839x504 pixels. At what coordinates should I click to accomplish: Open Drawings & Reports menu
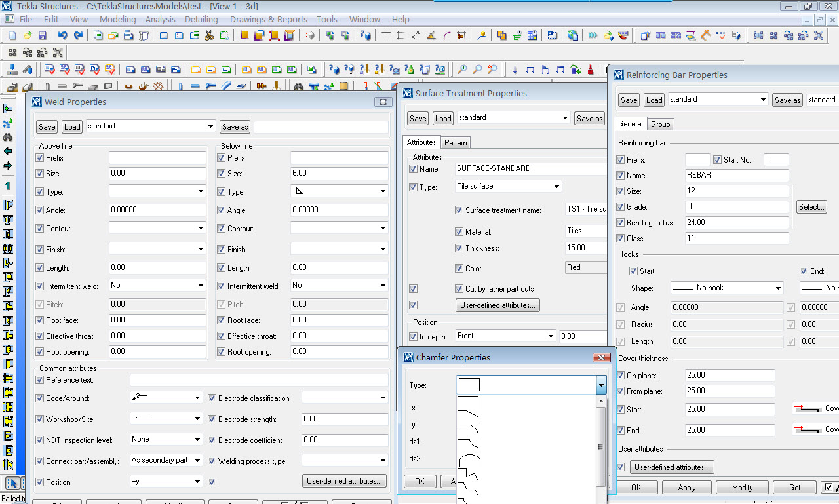tap(268, 19)
